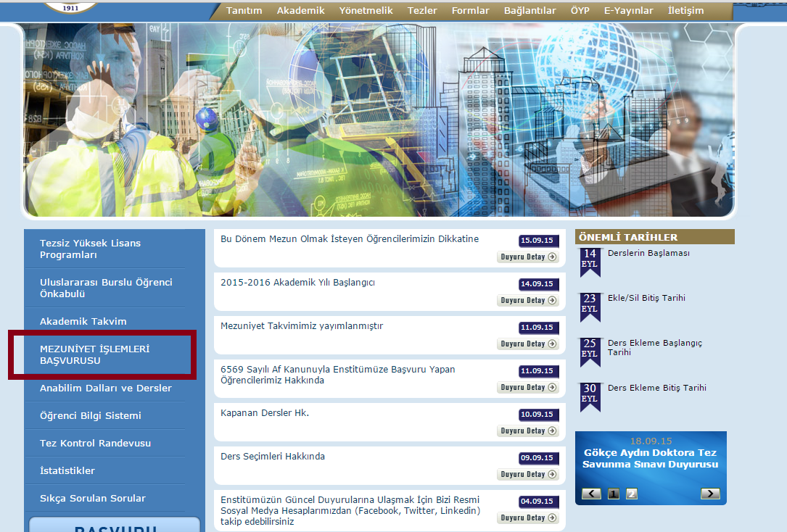Click the 23 EYL date badge
Image resolution: width=787 pixels, height=532 pixels.
point(590,306)
